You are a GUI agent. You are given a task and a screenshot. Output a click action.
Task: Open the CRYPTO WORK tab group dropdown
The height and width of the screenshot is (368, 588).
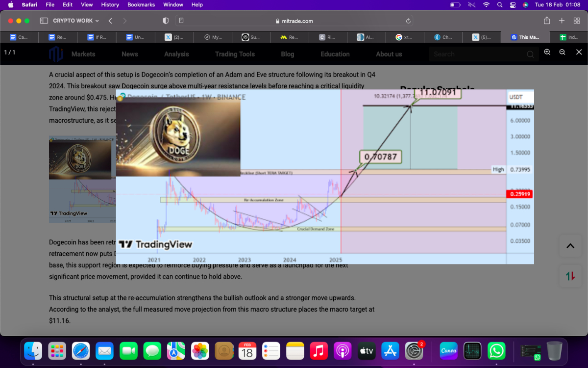click(76, 21)
